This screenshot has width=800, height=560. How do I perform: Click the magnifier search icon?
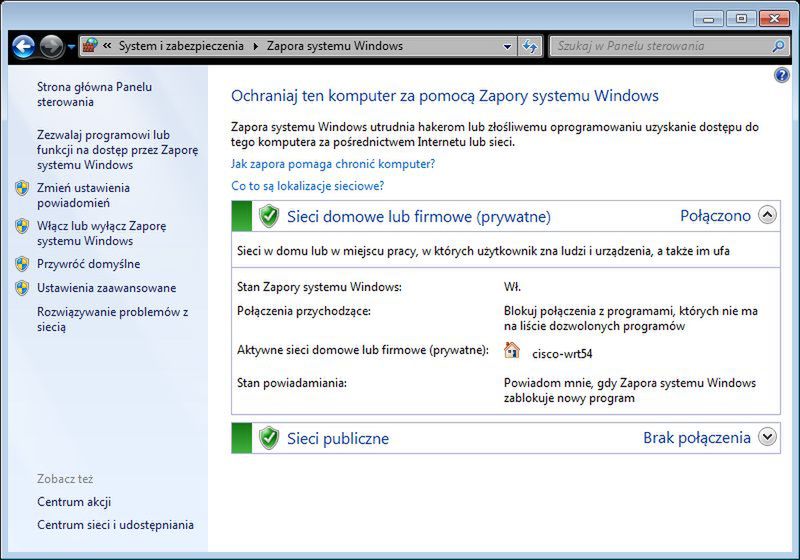pos(778,46)
